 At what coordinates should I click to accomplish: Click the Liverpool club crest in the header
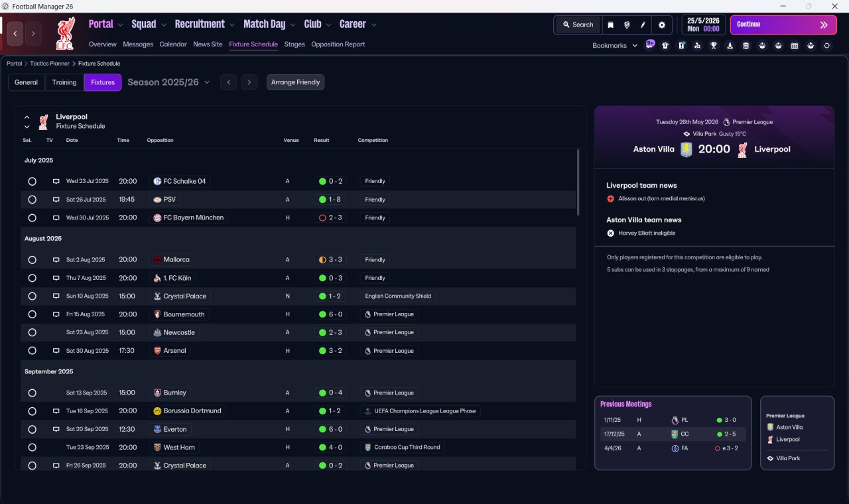[x=65, y=33]
